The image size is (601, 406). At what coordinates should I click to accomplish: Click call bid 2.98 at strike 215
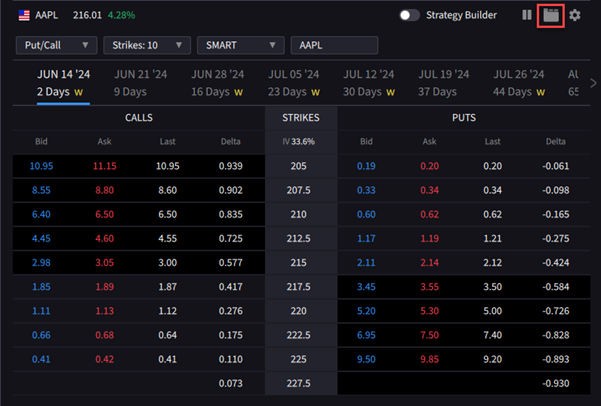(41, 263)
